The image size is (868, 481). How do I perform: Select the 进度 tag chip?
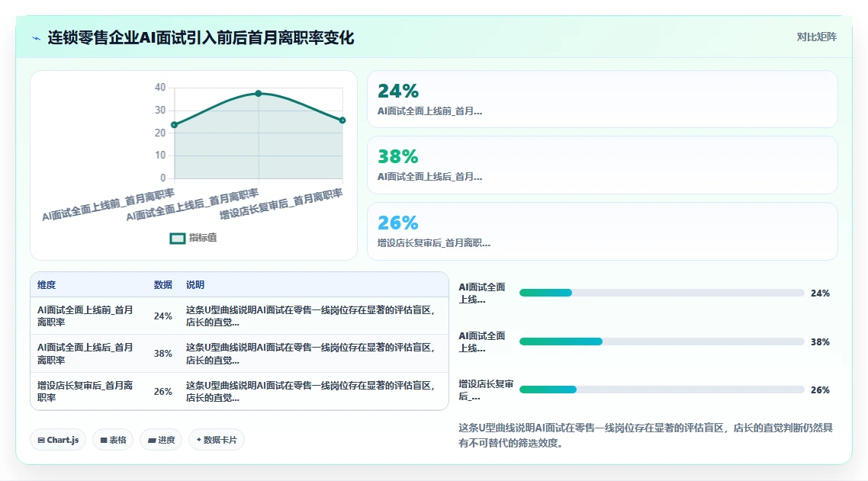(x=161, y=440)
